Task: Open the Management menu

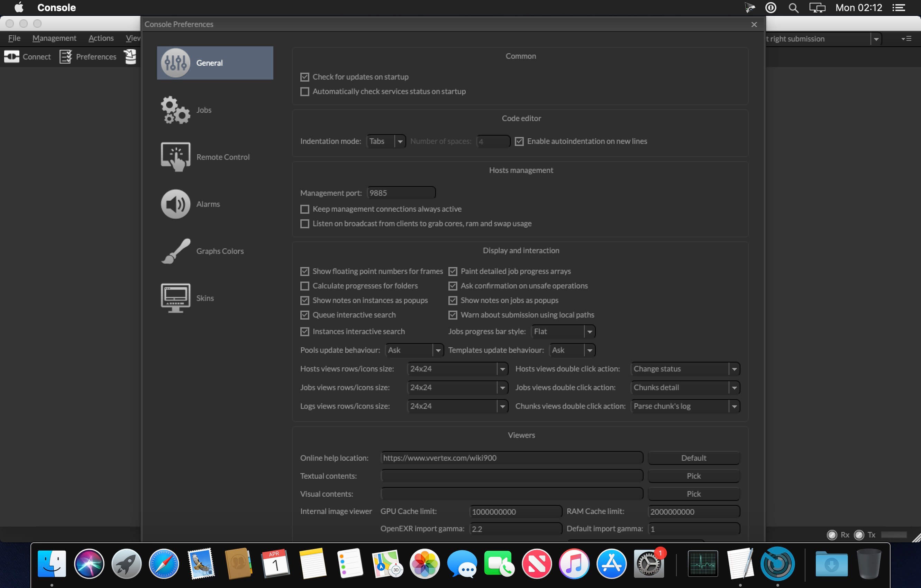Action: [x=54, y=38]
